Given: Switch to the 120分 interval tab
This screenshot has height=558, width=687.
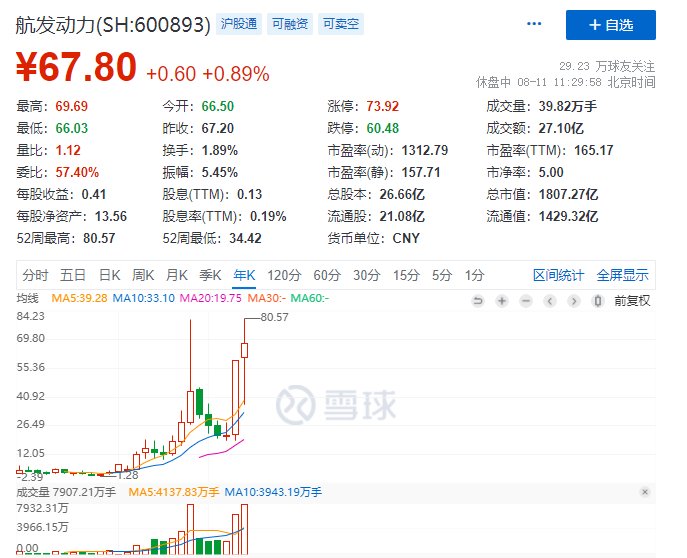Looking at the screenshot, I should [284, 275].
